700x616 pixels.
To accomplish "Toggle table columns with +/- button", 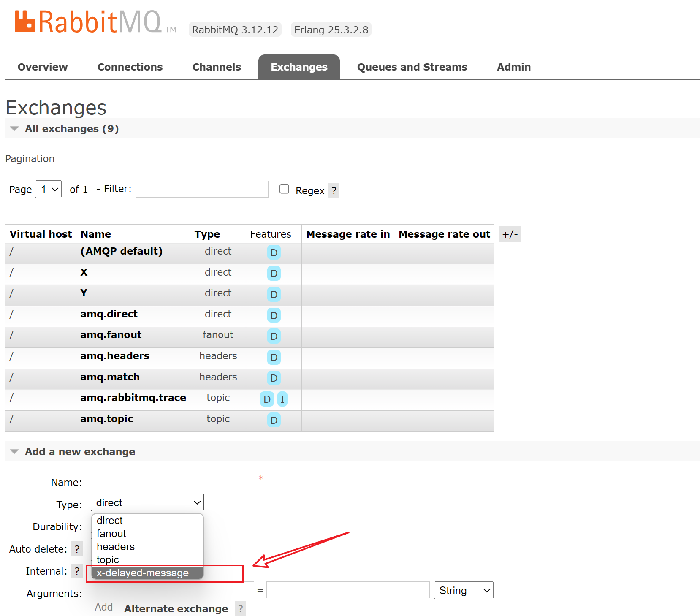I will 510,234.
